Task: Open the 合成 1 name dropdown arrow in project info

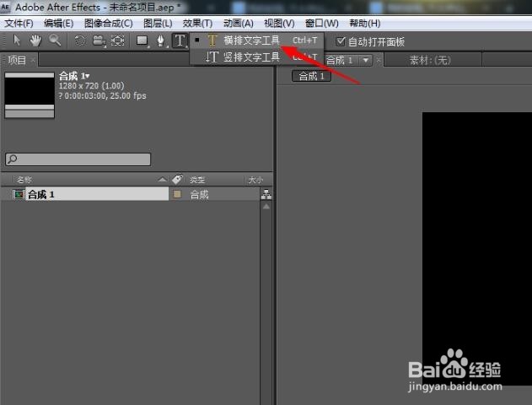Action: click(88, 77)
